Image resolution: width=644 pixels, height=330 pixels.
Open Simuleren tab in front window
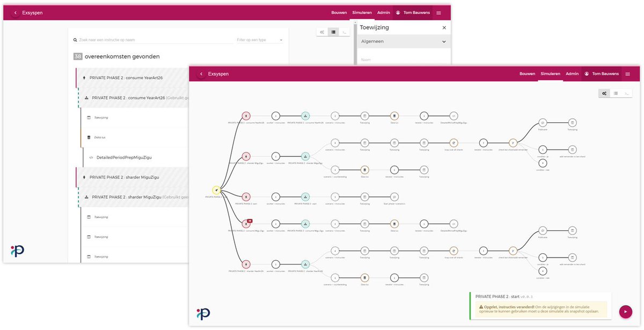550,74
